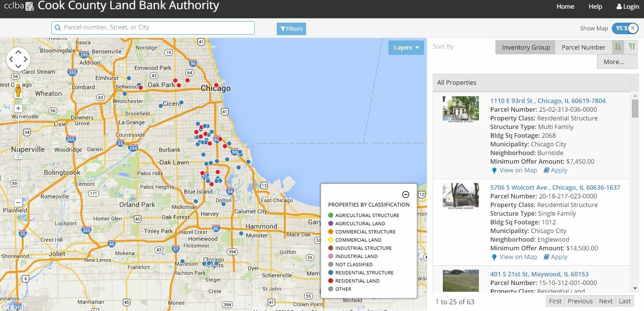Click the '1 to 25 of 63' results count
This screenshot has height=311, width=644.
pos(455,302)
